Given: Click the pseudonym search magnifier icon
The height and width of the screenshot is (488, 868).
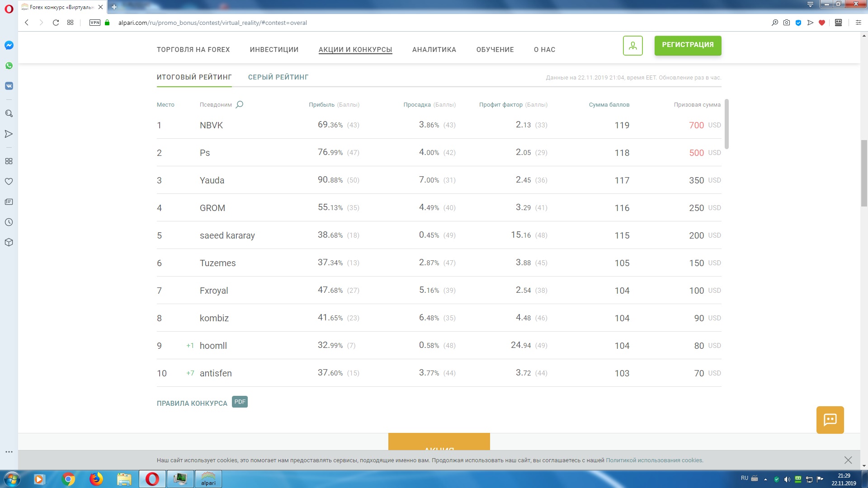Looking at the screenshot, I should coord(240,104).
